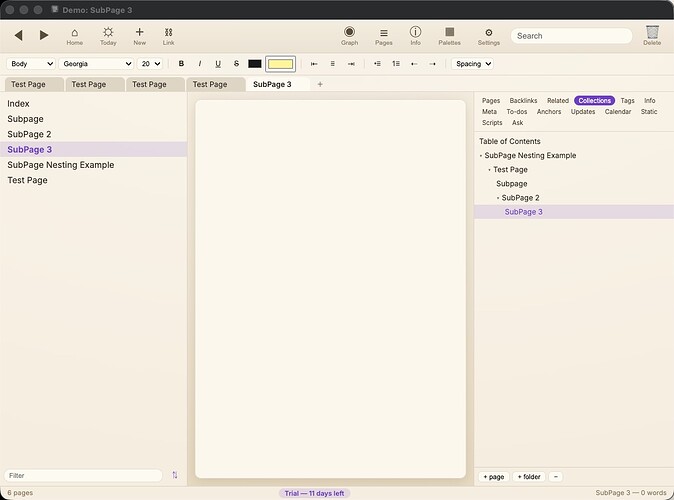This screenshot has height=500, width=674.
Task: Open the Graph view icon
Action: 349,32
